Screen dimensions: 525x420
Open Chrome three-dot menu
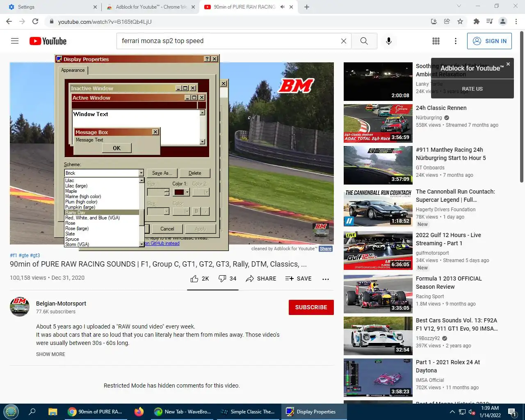click(516, 21)
